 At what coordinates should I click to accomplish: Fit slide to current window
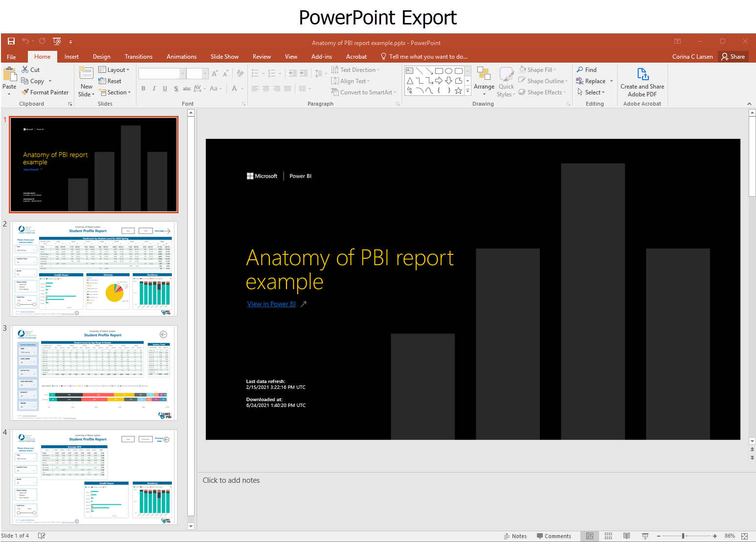click(x=745, y=536)
